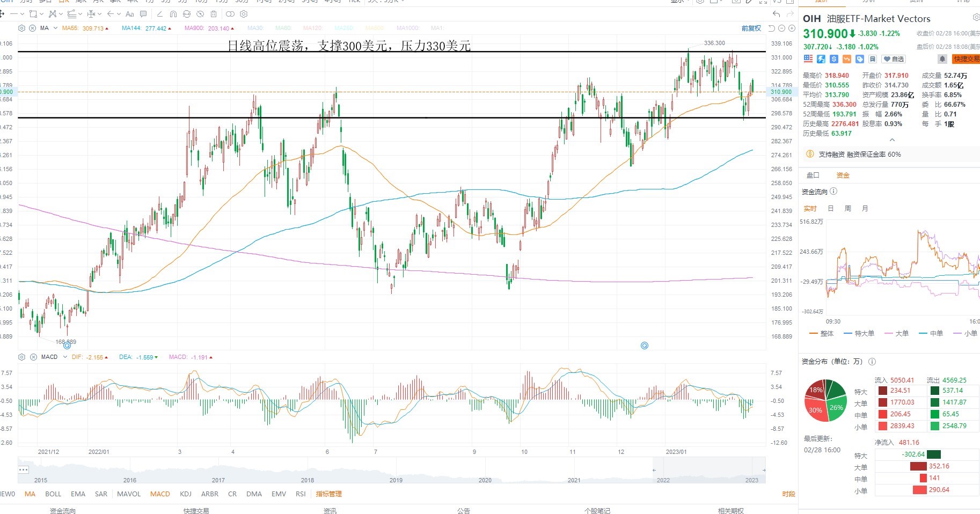Click the magnet snap icon in toolbar
Viewport: 980px width, 514px height.
pos(173,14)
